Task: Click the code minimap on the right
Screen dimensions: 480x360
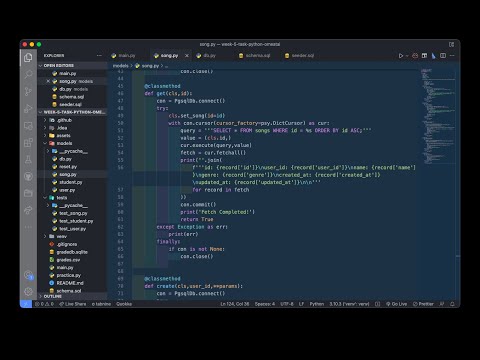Action: (x=437, y=117)
